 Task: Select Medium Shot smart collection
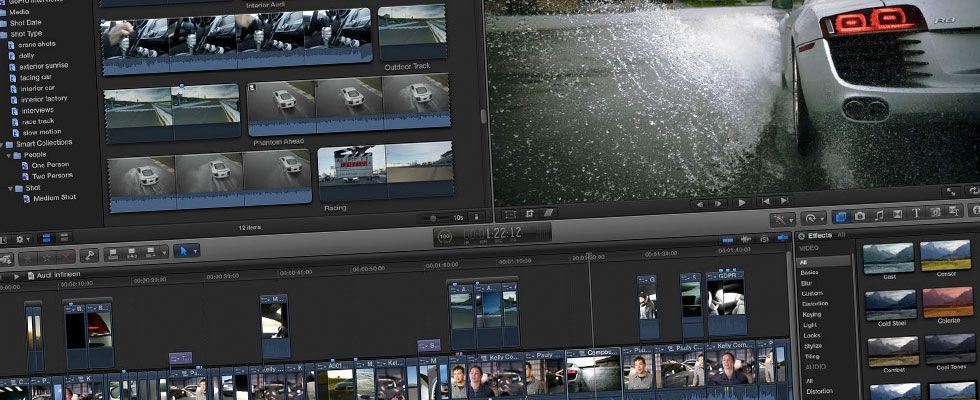54,198
